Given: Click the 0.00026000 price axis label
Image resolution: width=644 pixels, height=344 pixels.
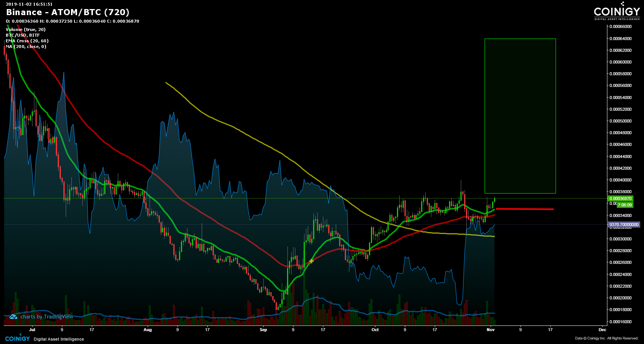Looking at the screenshot, I should tap(620, 262).
